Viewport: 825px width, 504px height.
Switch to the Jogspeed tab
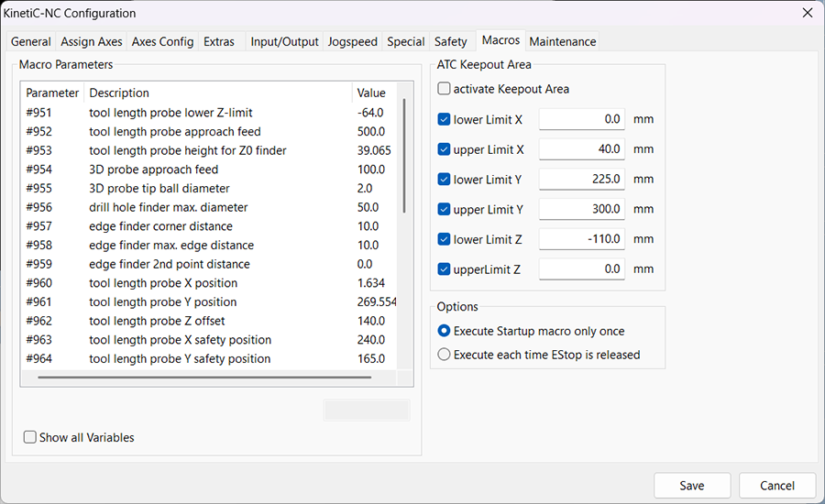point(353,41)
